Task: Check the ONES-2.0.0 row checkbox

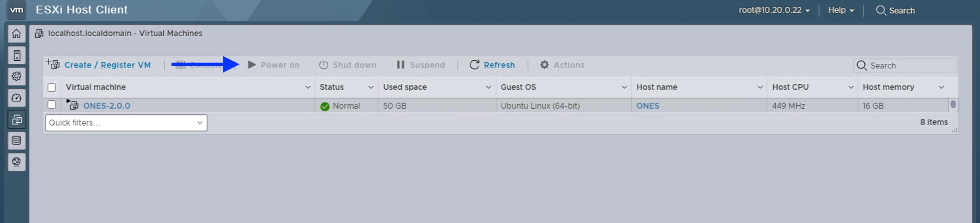Action: [x=52, y=104]
